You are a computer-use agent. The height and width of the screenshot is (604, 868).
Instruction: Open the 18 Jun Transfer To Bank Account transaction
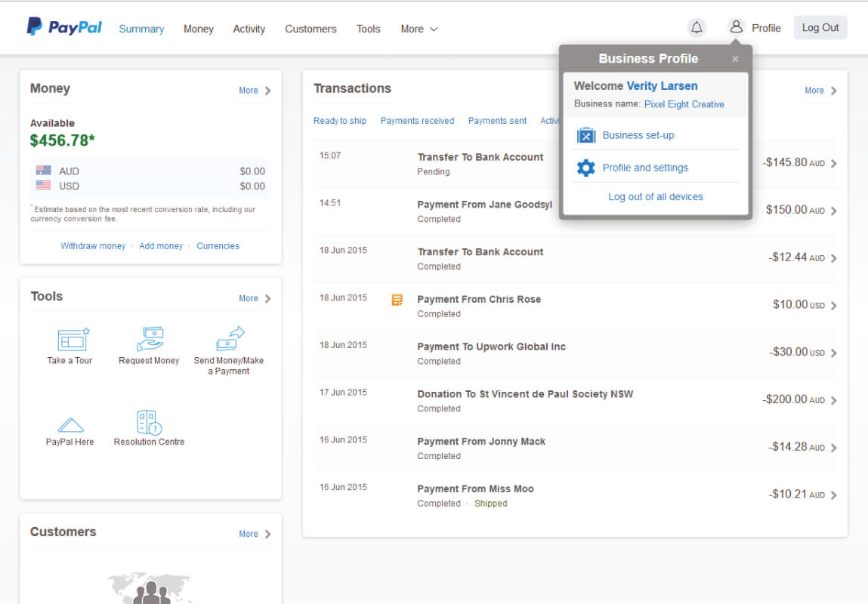[x=480, y=252]
